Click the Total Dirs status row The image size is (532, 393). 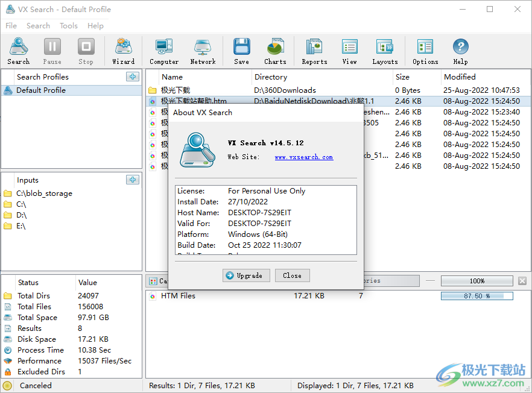72,296
